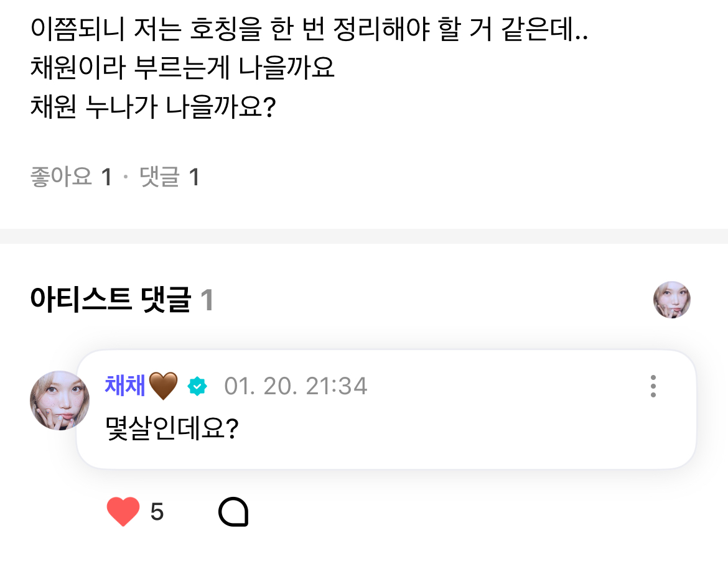728x569 pixels.
Task: Tap the comment timestamp 01. 20. 21:34
Action: (x=296, y=386)
